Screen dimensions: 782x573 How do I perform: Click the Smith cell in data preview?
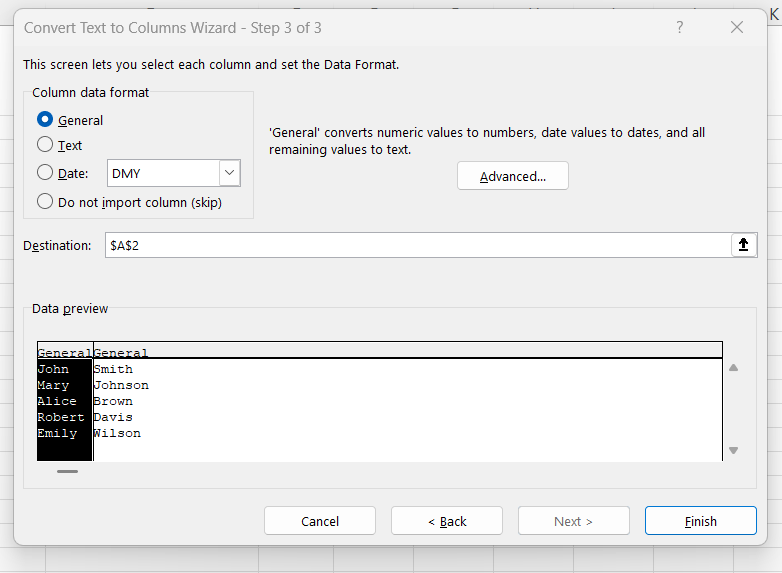(113, 369)
